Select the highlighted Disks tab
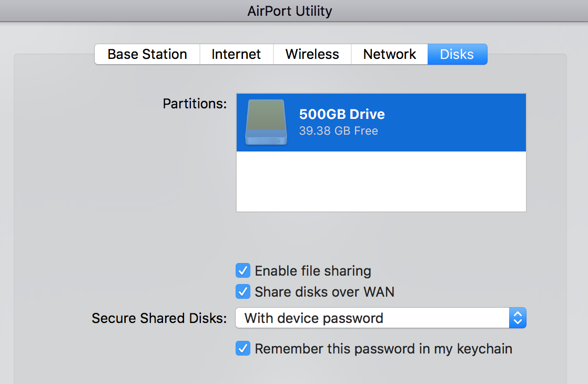The width and height of the screenshot is (588, 384). pos(457,54)
